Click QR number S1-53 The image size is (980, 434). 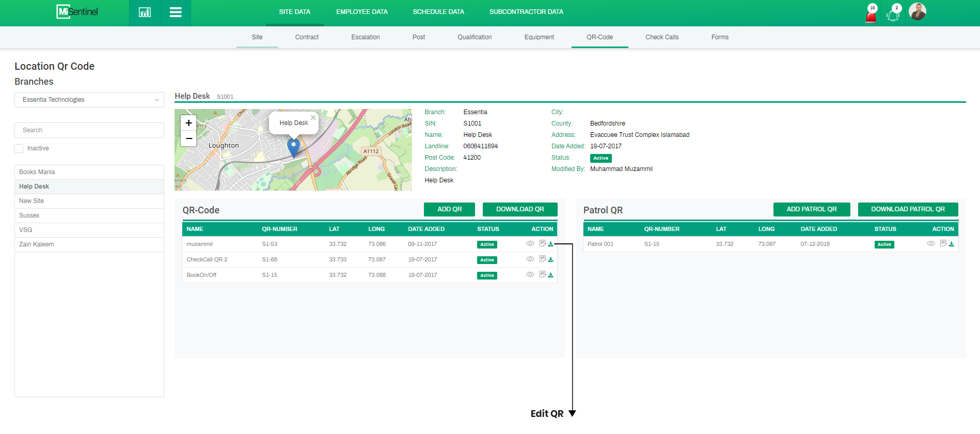[270, 244]
